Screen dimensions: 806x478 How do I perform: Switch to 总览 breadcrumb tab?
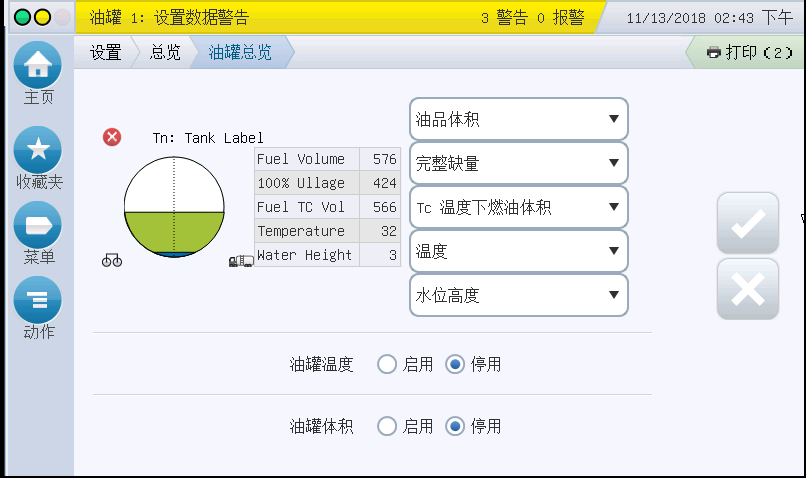point(165,53)
